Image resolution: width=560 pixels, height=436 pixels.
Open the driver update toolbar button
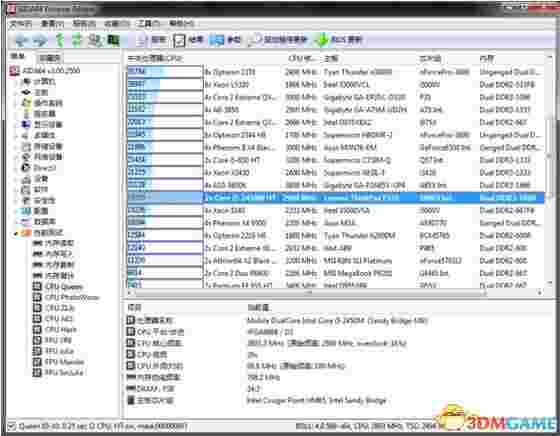point(278,40)
